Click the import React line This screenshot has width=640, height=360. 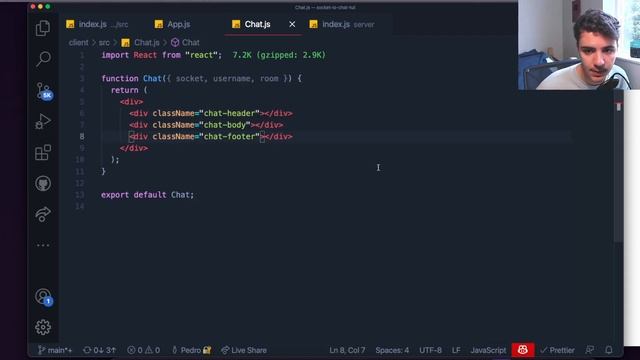point(162,55)
